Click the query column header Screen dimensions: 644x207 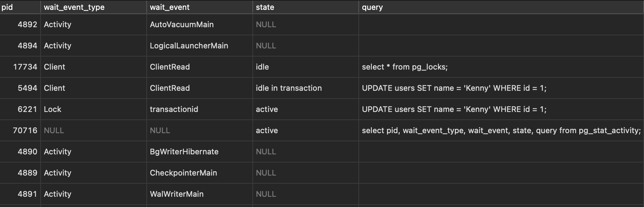(372, 7)
